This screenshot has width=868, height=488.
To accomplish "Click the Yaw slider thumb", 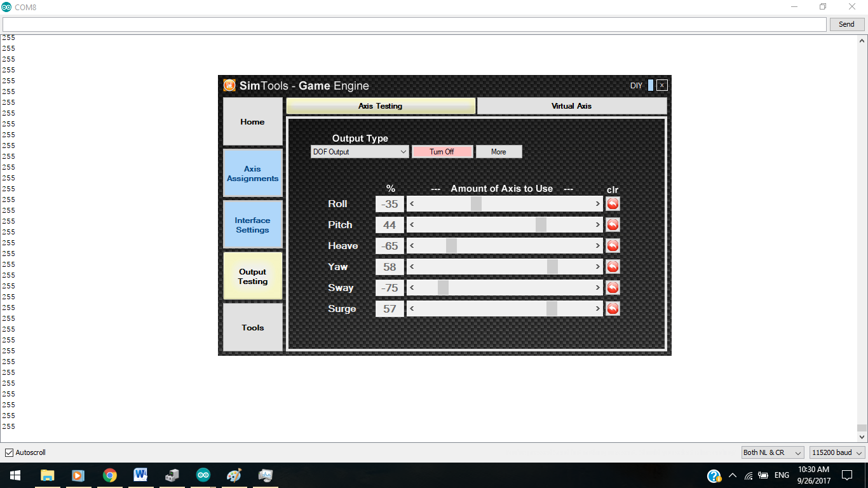I will coord(552,267).
